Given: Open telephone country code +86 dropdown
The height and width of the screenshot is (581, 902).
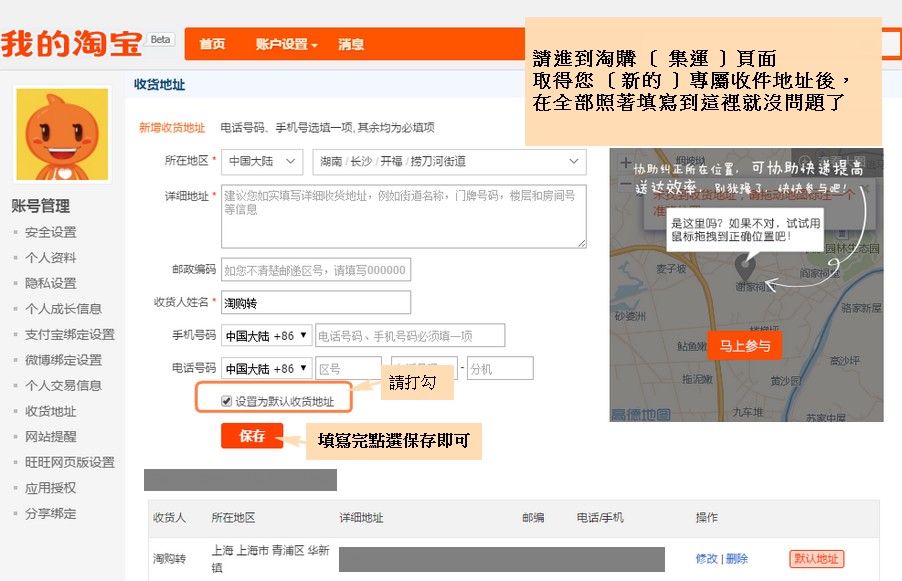Looking at the screenshot, I should (266, 368).
